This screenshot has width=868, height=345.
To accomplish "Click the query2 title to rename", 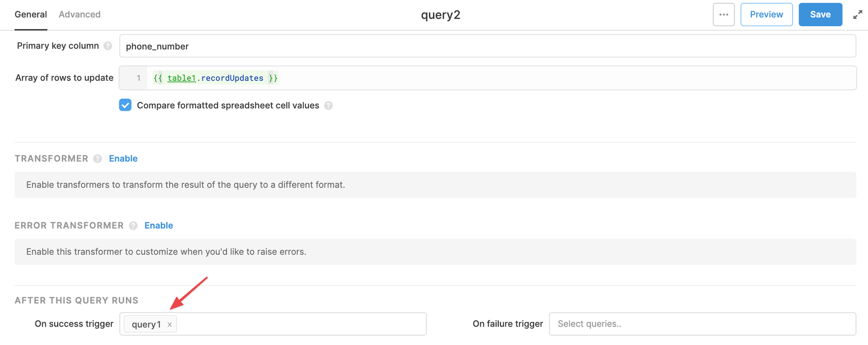I will (441, 15).
